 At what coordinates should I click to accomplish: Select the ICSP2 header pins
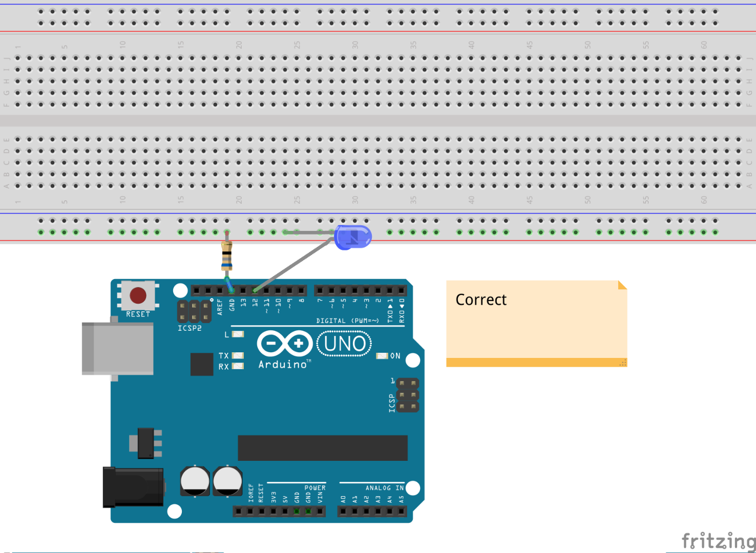click(194, 312)
